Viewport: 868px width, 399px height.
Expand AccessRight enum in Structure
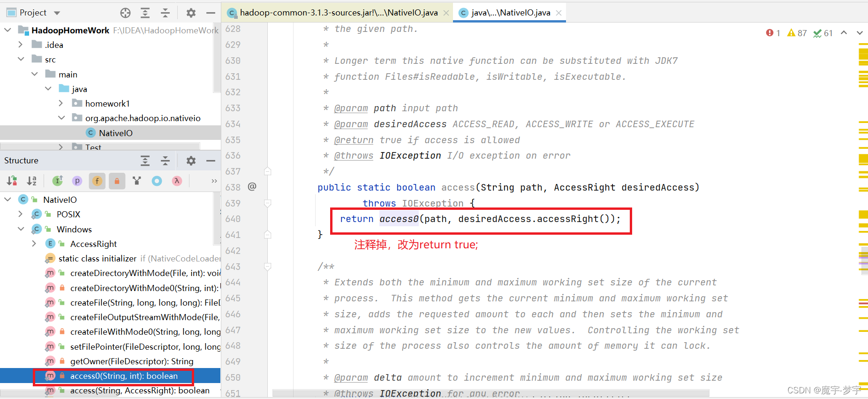[34, 244]
